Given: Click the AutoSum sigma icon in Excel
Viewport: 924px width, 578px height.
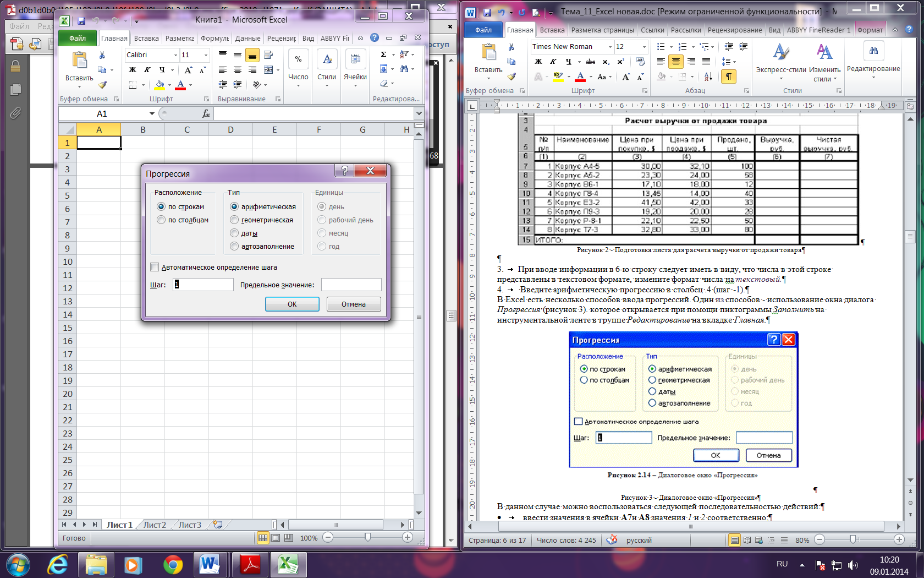Looking at the screenshot, I should tap(383, 54).
